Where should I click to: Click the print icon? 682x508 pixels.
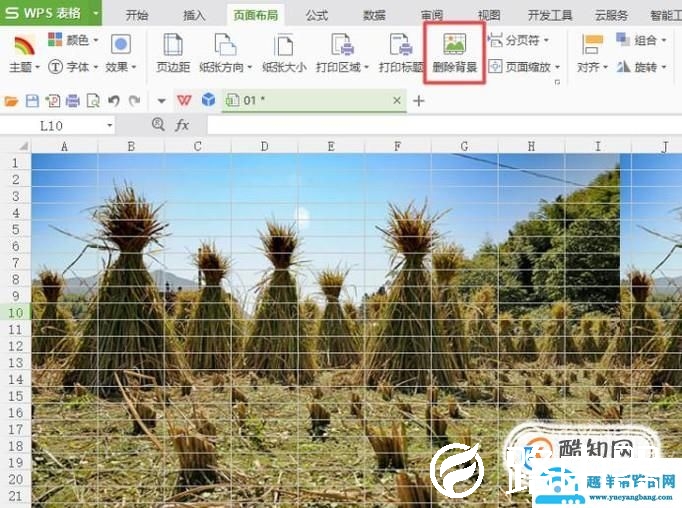tap(73, 101)
